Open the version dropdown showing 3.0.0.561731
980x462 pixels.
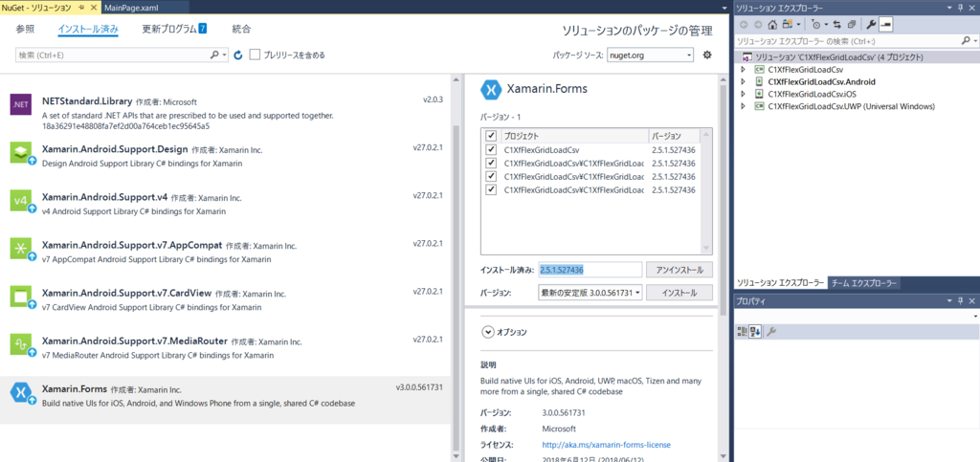(x=590, y=292)
